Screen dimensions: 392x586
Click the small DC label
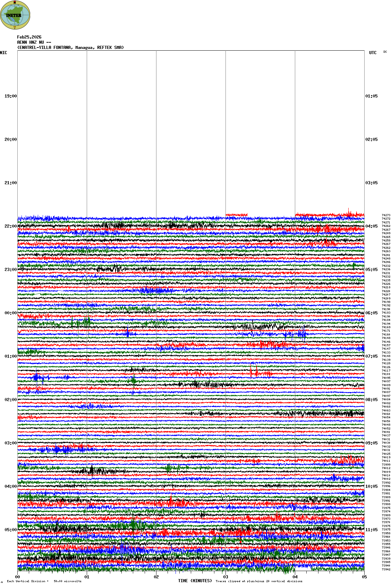click(385, 52)
